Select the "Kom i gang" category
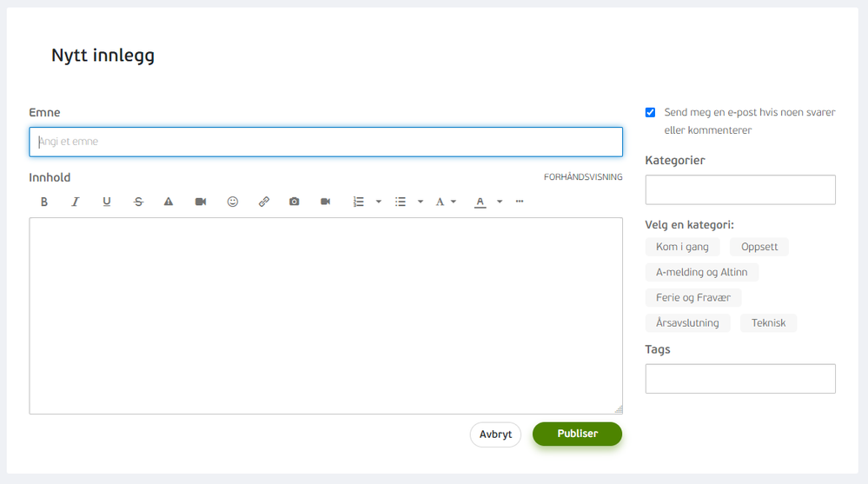The width and height of the screenshot is (868, 484). click(682, 247)
